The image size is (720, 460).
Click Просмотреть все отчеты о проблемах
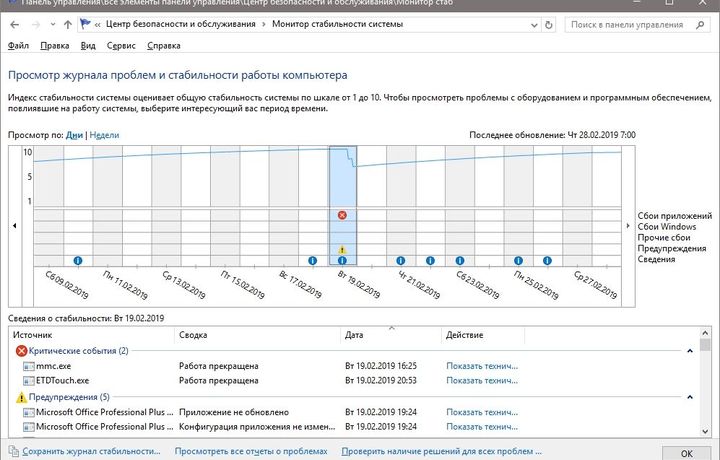(251, 451)
